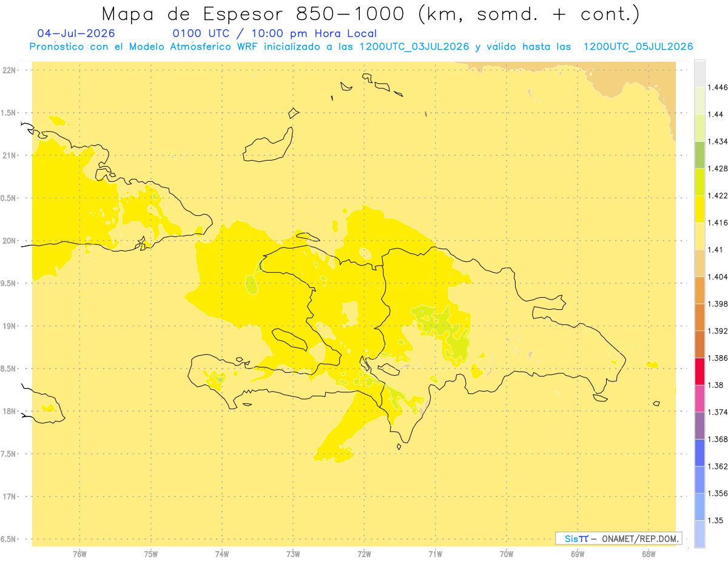Viewport: 728px width, 562px height.
Task: Click the 73W longitude axis label
Action: pyautogui.click(x=293, y=554)
